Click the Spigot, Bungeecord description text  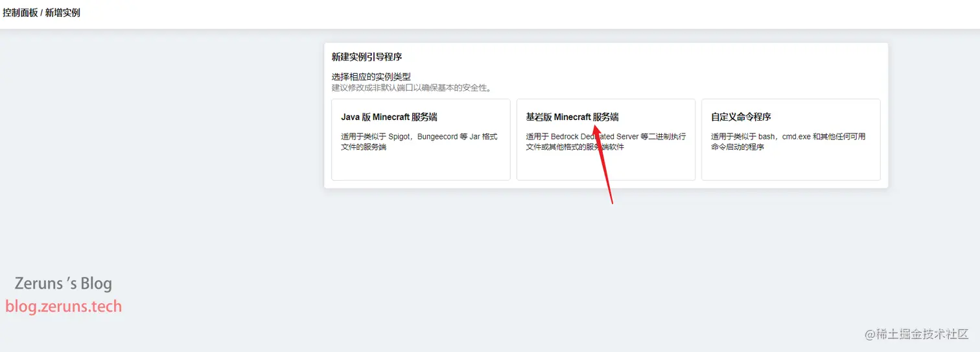(419, 142)
